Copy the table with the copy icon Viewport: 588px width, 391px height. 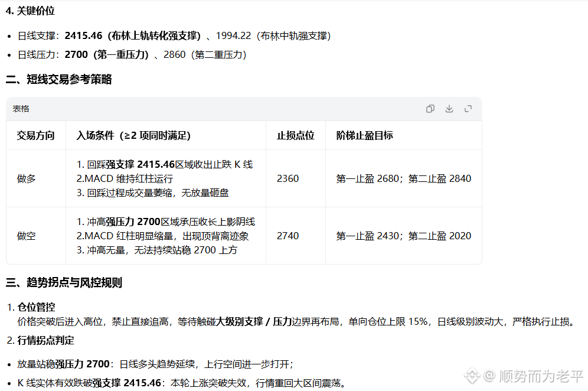[x=430, y=109]
